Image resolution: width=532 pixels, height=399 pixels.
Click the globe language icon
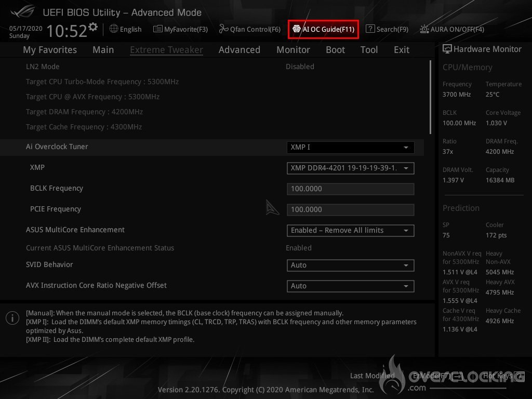click(114, 29)
